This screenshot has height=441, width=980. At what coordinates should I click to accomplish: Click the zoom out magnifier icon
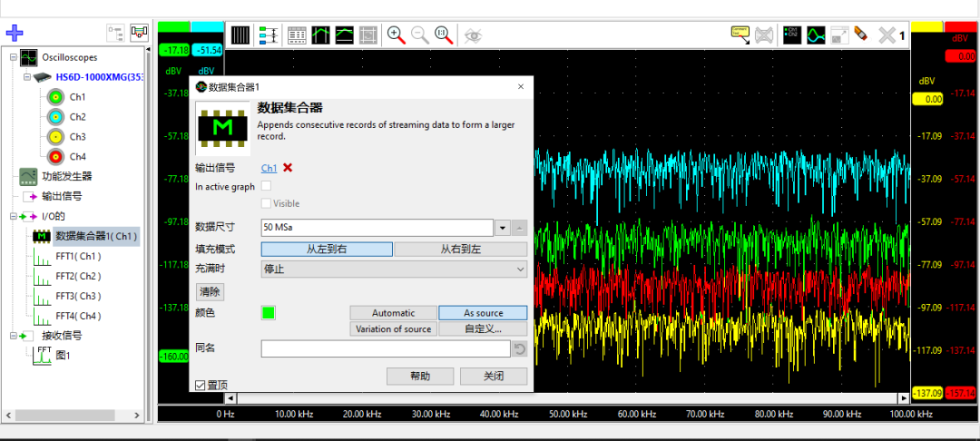point(421,35)
